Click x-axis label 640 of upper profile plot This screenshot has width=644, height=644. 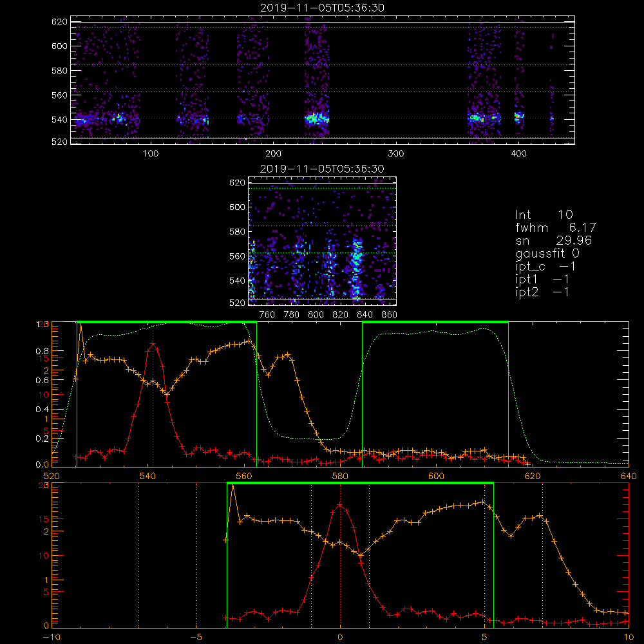tap(629, 476)
